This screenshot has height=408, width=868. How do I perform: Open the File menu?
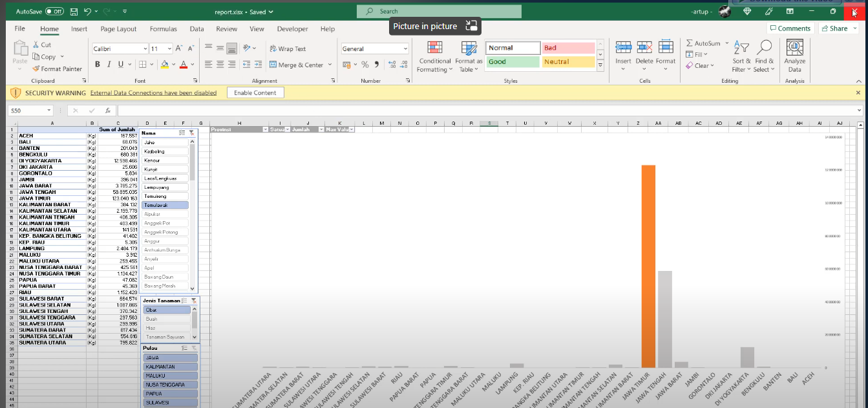pos(20,29)
